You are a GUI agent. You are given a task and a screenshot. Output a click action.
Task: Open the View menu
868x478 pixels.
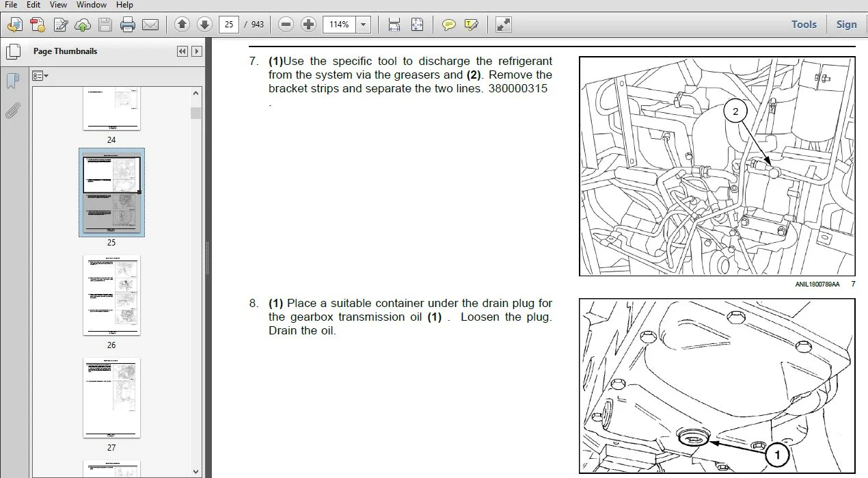(58, 4)
